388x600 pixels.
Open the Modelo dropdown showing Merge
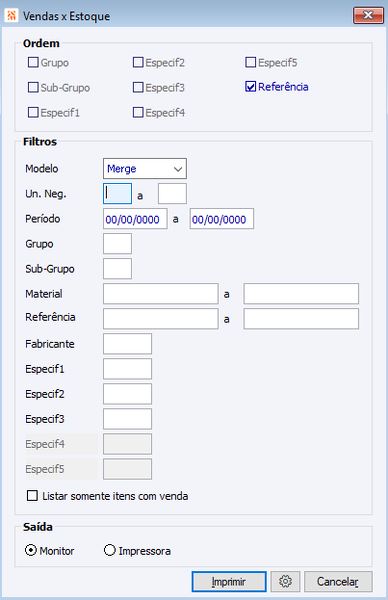coord(145,169)
